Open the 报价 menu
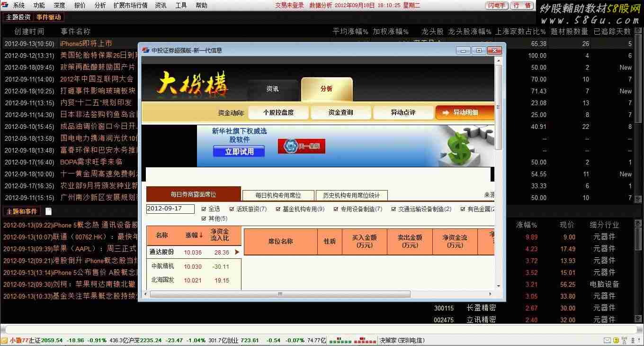The image size is (644, 346). click(x=80, y=6)
